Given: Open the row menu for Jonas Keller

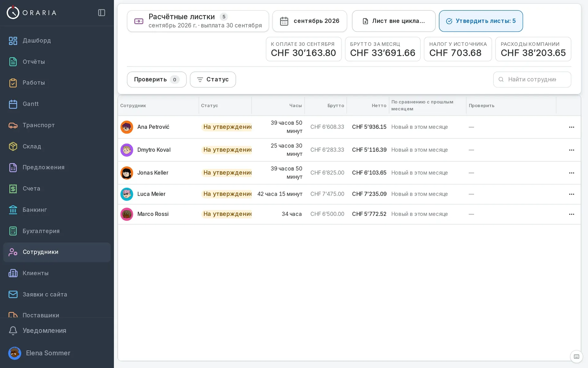Looking at the screenshot, I should pyautogui.click(x=571, y=173).
